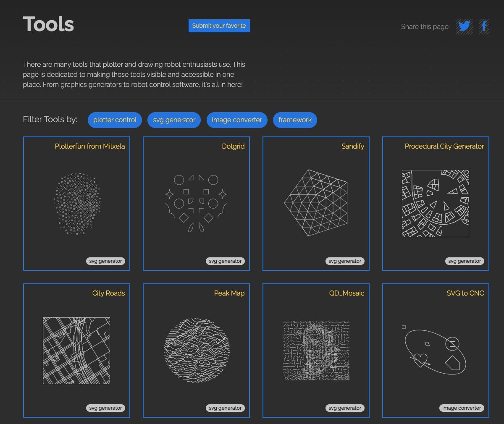Viewport: 504px width, 424px height.
Task: Open the City Roads title link
Action: pos(109,293)
